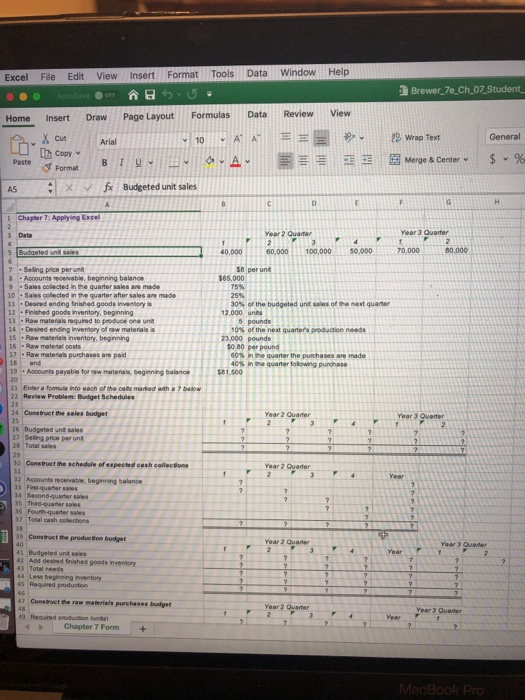Open the Copy options arrow
This screenshot has height=700, width=525.
click(78, 153)
